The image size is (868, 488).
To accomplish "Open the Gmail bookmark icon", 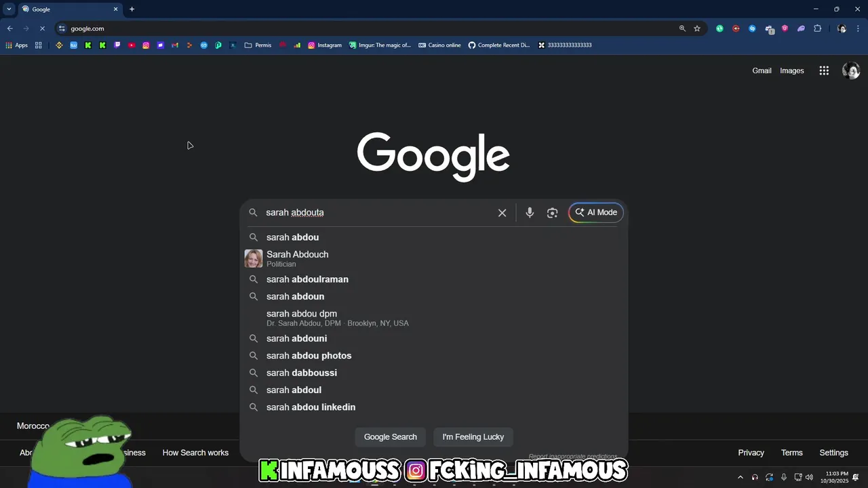I will (x=175, y=45).
